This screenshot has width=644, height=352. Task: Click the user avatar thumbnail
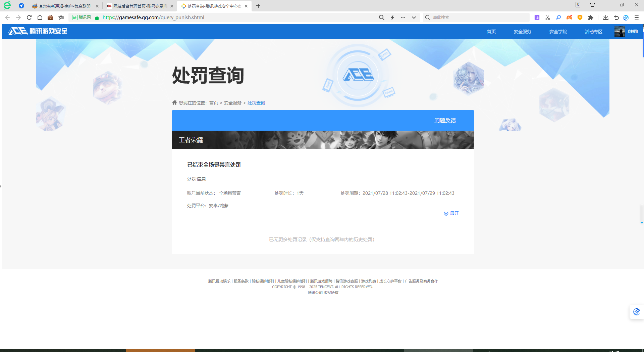[x=620, y=32]
